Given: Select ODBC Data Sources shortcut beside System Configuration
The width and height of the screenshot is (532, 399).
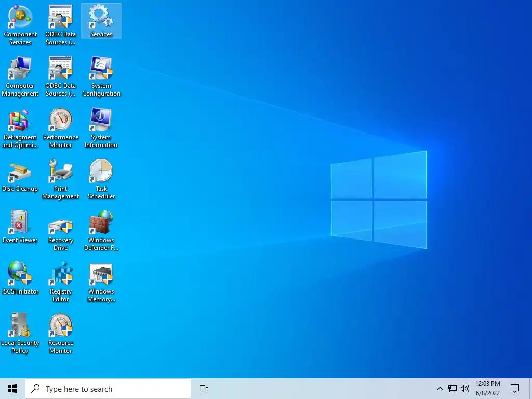Looking at the screenshot, I should point(60,77).
